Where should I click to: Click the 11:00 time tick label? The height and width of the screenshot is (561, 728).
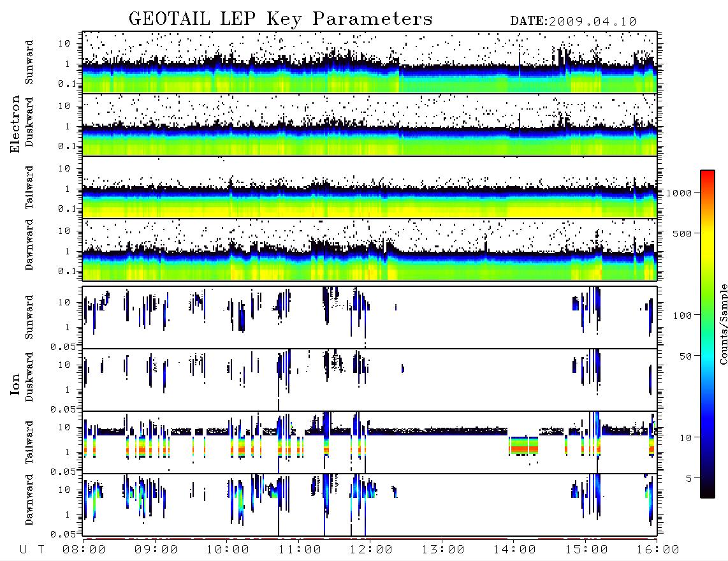[x=300, y=550]
